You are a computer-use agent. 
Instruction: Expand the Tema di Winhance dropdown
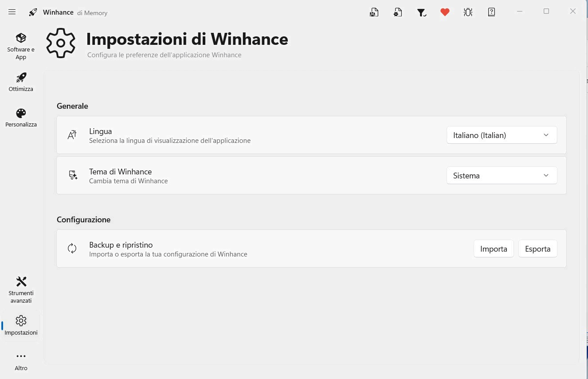click(502, 175)
